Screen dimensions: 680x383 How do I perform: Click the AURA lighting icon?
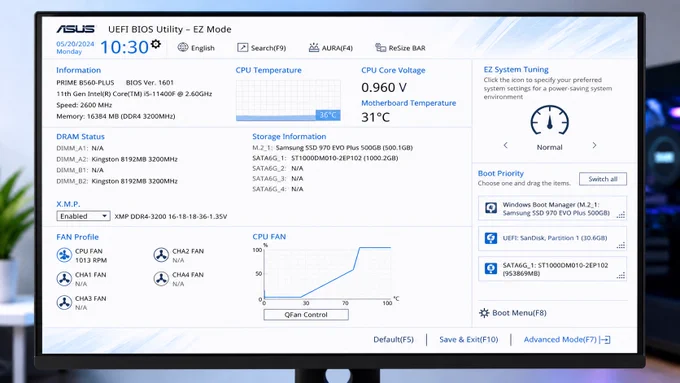(314, 47)
